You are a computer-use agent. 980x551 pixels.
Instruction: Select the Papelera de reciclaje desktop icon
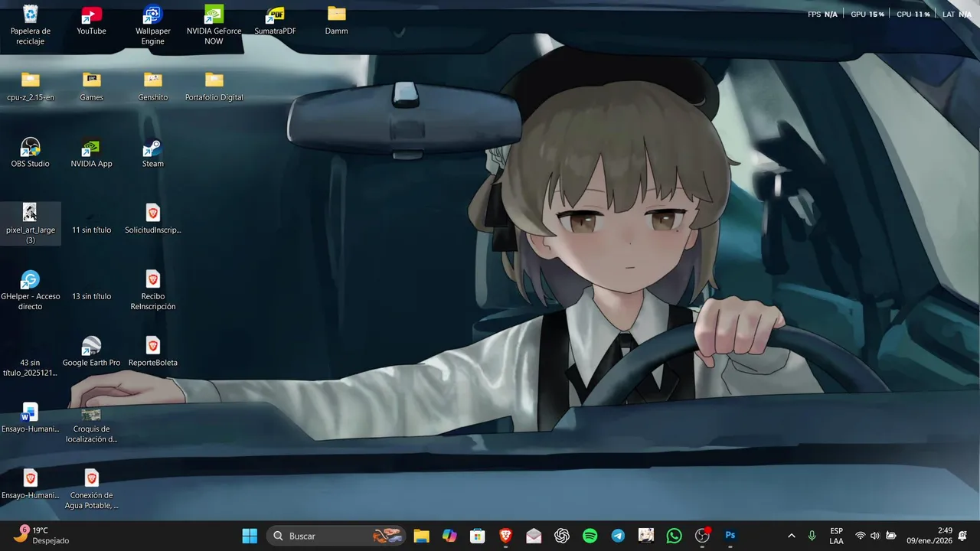[x=30, y=25]
